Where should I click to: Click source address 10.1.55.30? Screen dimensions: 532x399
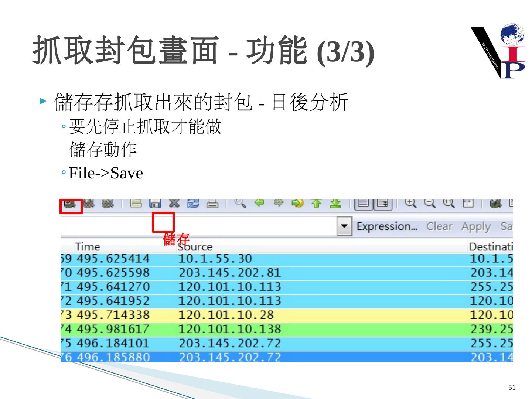215,259
